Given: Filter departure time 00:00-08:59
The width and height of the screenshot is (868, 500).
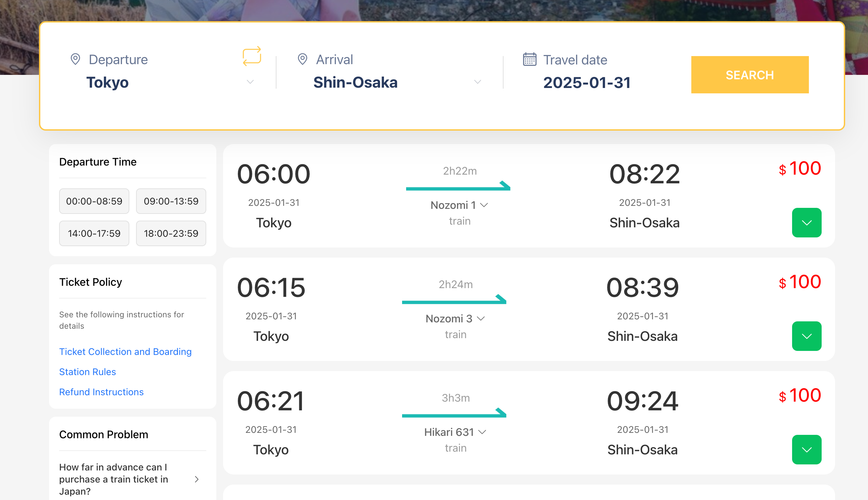Looking at the screenshot, I should [94, 201].
